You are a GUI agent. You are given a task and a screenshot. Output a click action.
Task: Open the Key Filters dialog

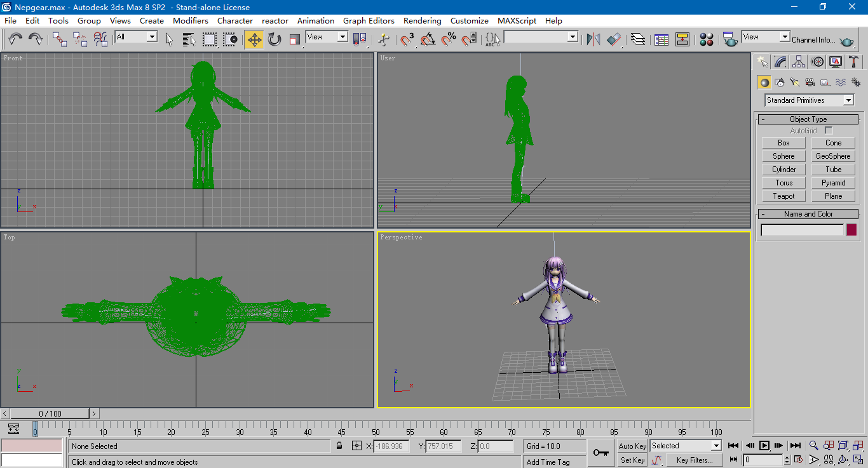pyautogui.click(x=694, y=460)
